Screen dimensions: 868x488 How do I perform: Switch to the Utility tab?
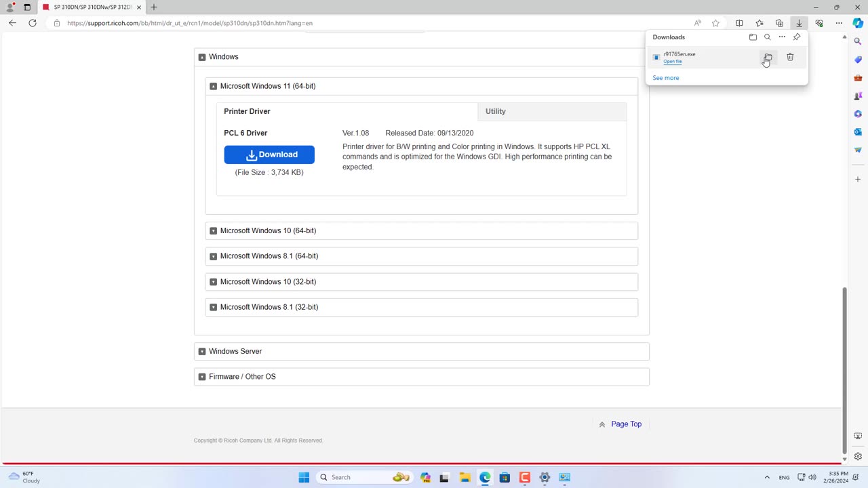coord(552,111)
